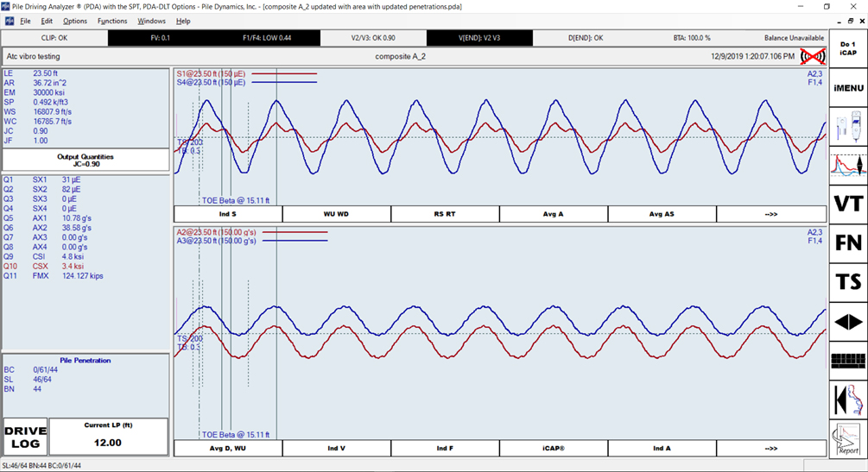The width and height of the screenshot is (868, 472).
Task: Click the Current LP value field
Action: pyautogui.click(x=108, y=443)
